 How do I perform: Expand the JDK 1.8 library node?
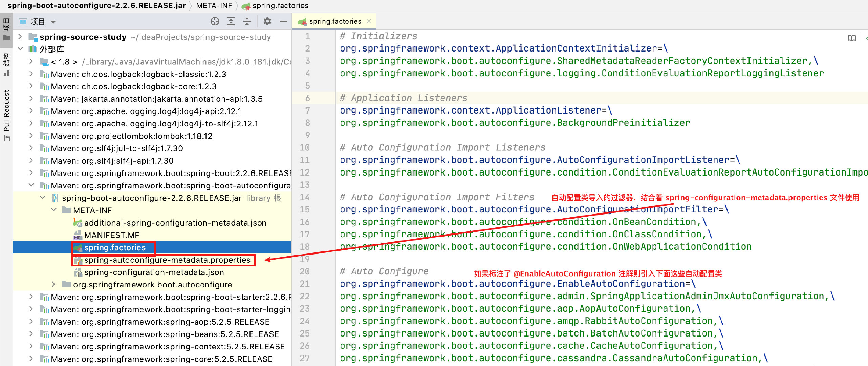tap(31, 61)
